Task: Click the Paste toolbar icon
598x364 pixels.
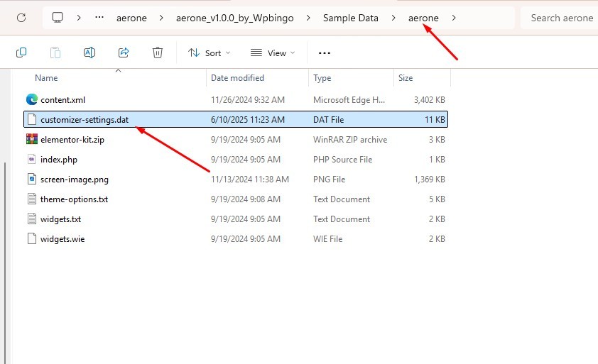Action: click(55, 53)
